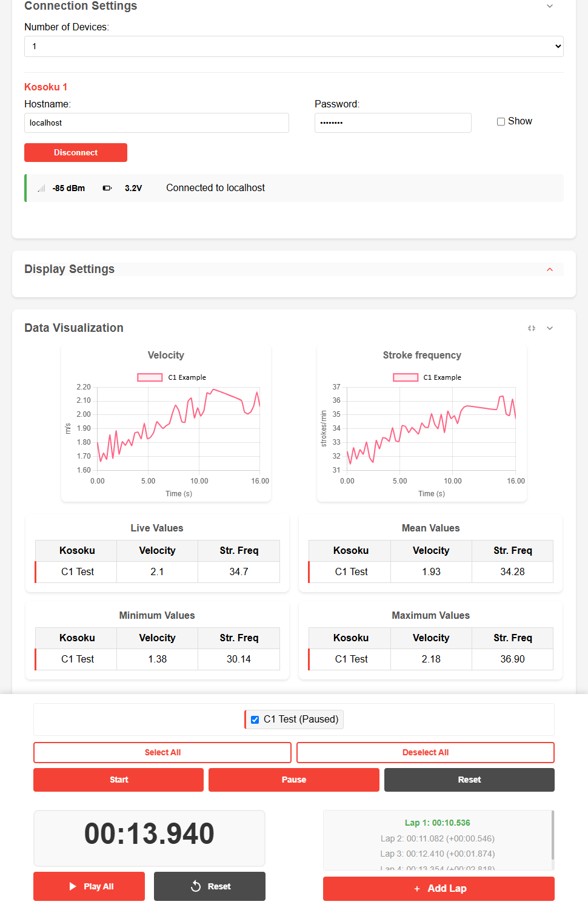This screenshot has width=588, height=910.
Task: Click the Hostname input field
Action: pos(156,123)
